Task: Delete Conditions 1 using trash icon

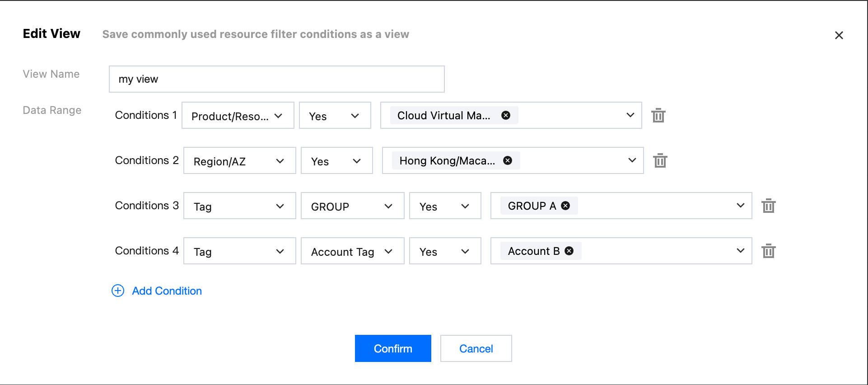Action: pyautogui.click(x=658, y=116)
